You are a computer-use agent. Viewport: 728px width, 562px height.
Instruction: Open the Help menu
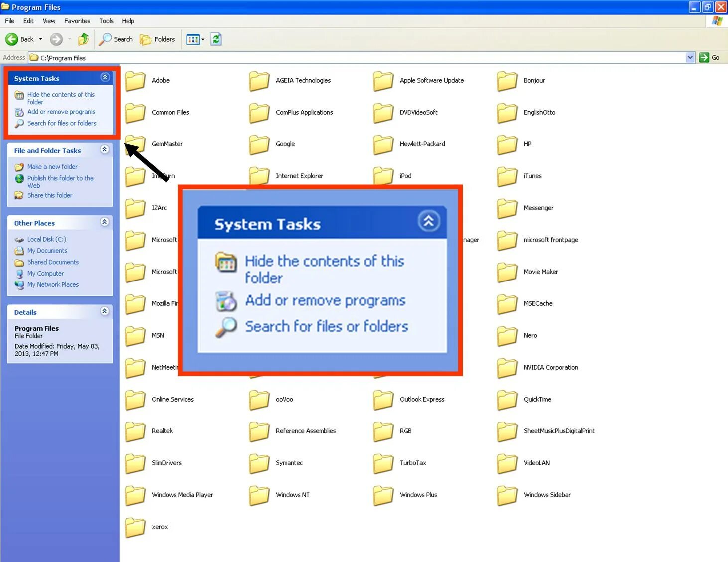click(x=128, y=21)
